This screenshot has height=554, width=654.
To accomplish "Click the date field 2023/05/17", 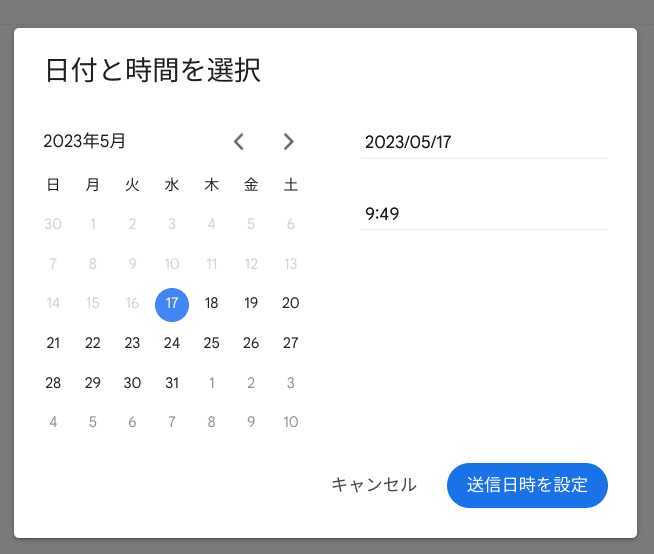I will pyautogui.click(x=483, y=142).
